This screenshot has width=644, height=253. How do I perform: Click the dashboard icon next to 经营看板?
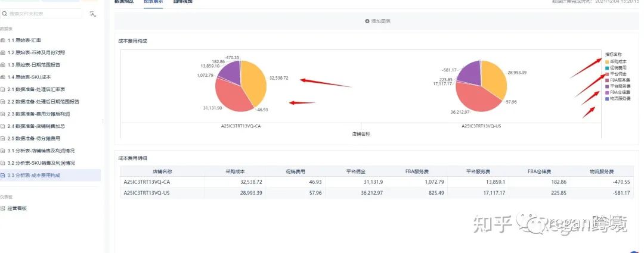3,208
